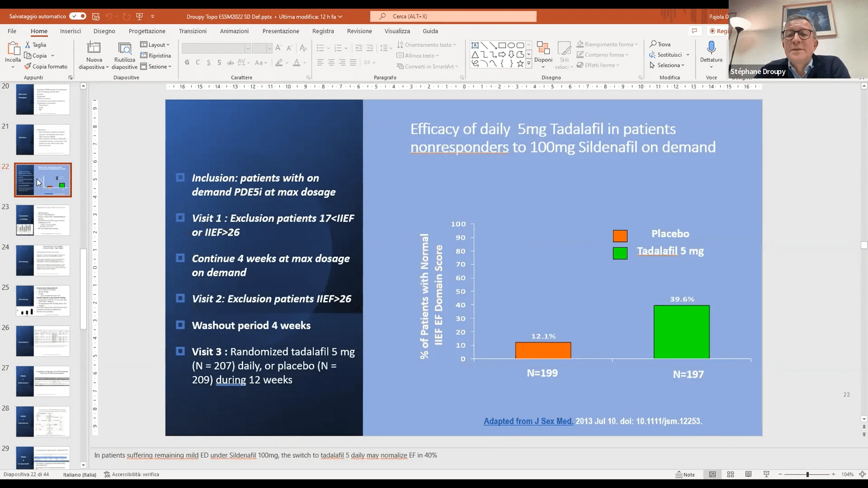Click the Save icon in title bar
868x488 pixels.
click(x=96, y=16)
